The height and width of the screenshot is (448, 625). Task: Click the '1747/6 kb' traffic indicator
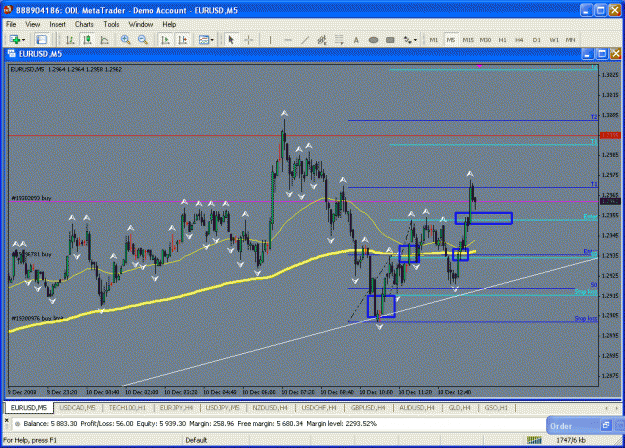(x=571, y=440)
